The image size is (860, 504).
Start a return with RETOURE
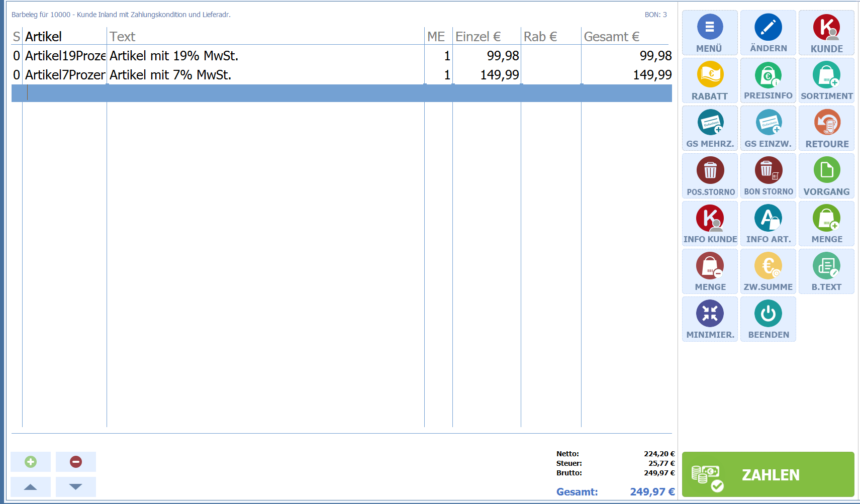(x=826, y=128)
